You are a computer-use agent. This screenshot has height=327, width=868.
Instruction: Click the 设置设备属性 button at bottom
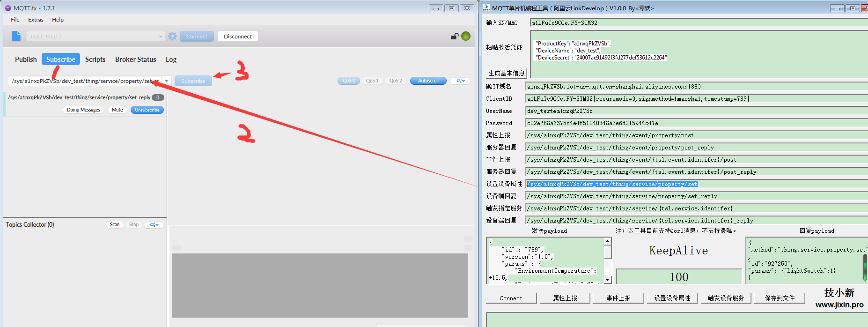tap(672, 298)
